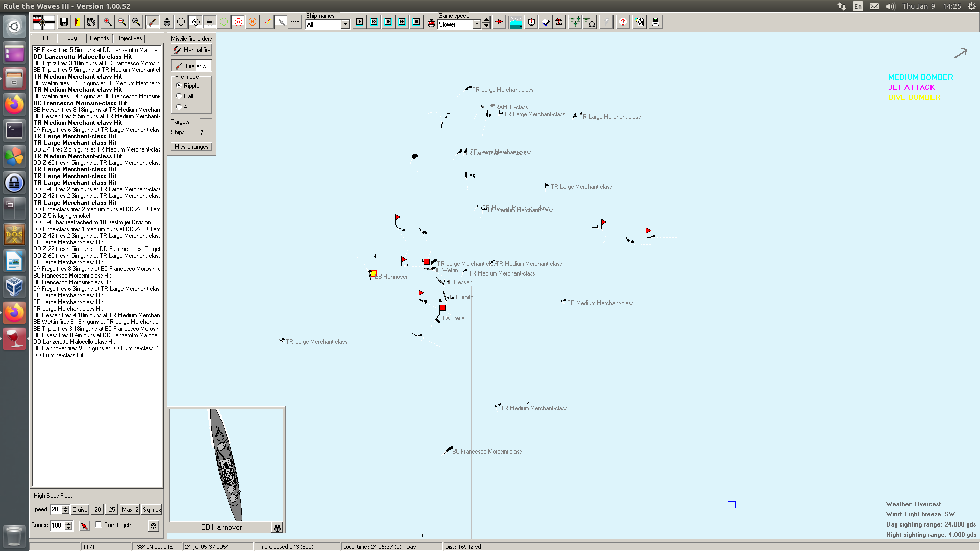Toggle the orange M circle display
This screenshot has height=551, width=980.
click(x=253, y=22)
